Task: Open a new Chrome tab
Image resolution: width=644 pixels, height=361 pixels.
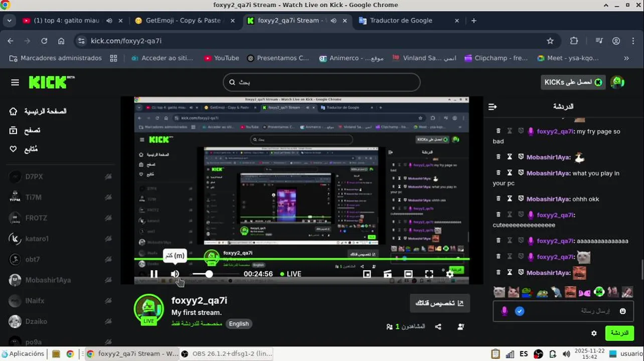Action: [x=474, y=21]
